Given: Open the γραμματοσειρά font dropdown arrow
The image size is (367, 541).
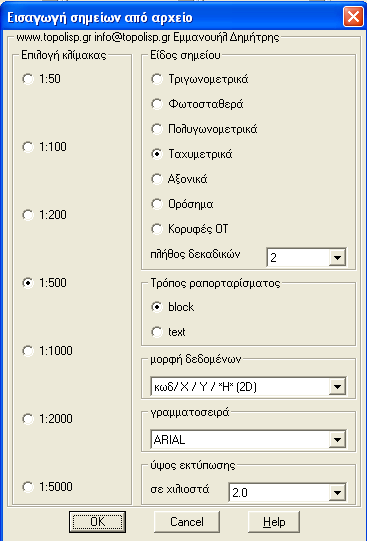Looking at the screenshot, I should 337,440.
